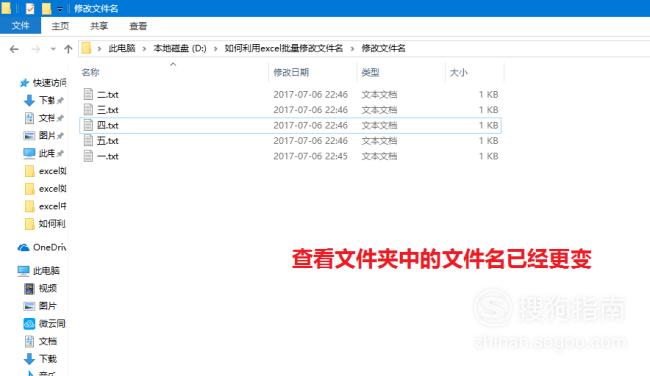The width and height of the screenshot is (650, 376).
Task: Go back with the back arrow
Action: point(14,49)
